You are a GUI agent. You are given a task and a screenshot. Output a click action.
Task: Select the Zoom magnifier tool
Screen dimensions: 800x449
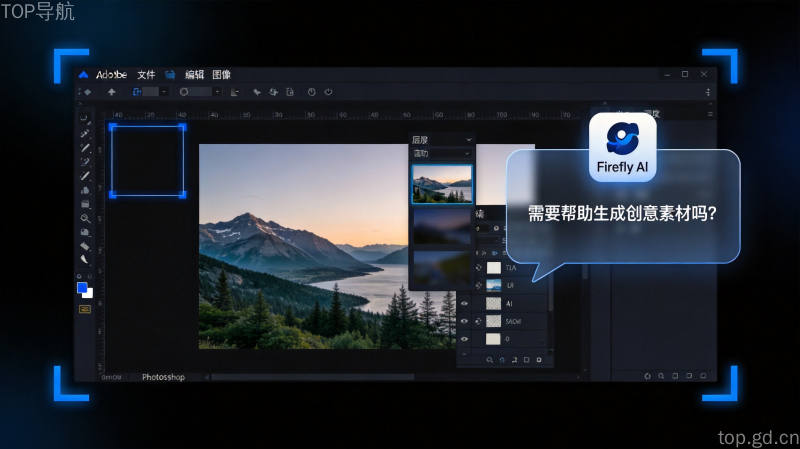click(85, 218)
